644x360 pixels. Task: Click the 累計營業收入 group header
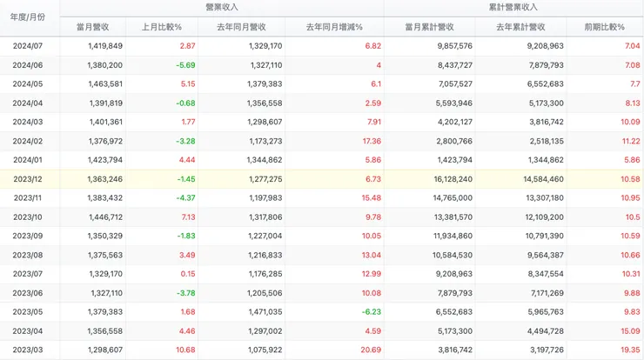pos(513,7)
